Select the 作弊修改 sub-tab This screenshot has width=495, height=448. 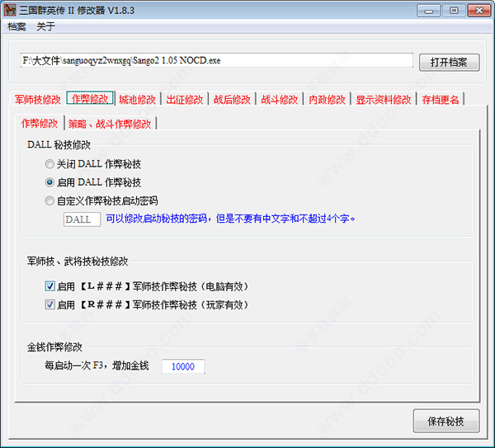click(40, 123)
